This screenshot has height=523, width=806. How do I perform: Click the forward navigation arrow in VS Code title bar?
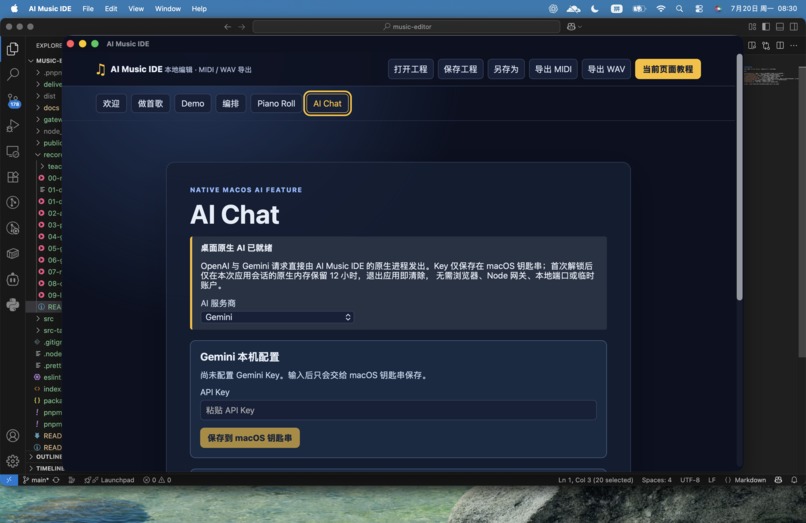[242, 27]
